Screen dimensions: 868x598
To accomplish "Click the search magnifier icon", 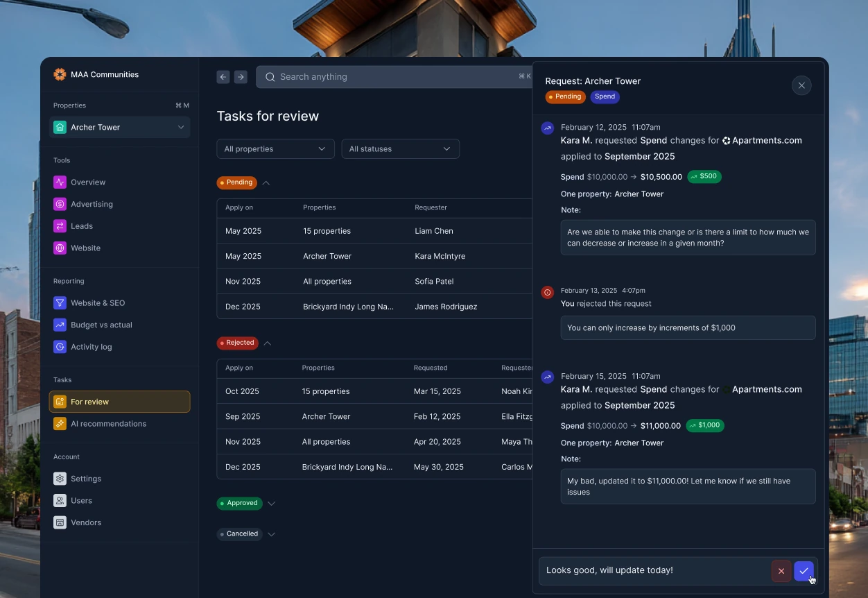I will click(270, 77).
